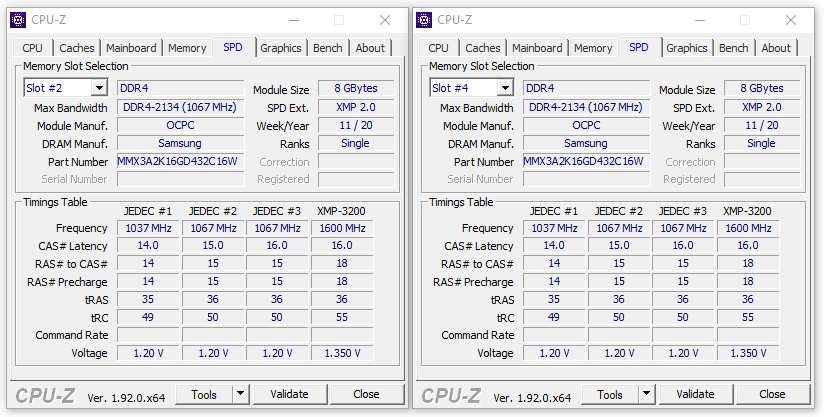Open Tools dropdown arrow in left window
Screen dimensions: 824x417
coord(240,393)
